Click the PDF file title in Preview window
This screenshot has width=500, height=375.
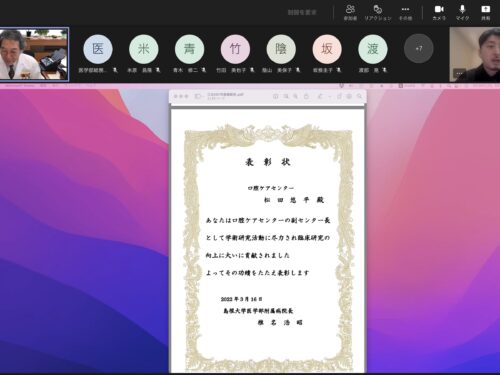[x=226, y=95]
